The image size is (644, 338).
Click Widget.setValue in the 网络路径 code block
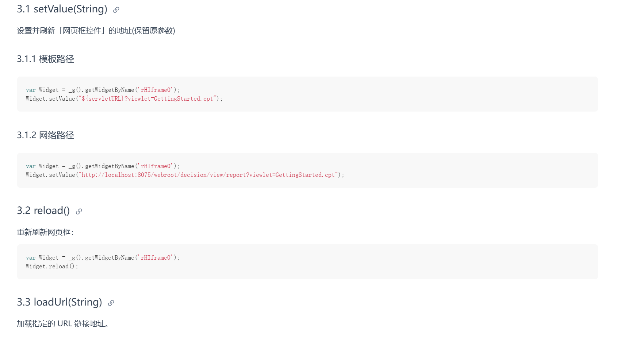pos(50,175)
